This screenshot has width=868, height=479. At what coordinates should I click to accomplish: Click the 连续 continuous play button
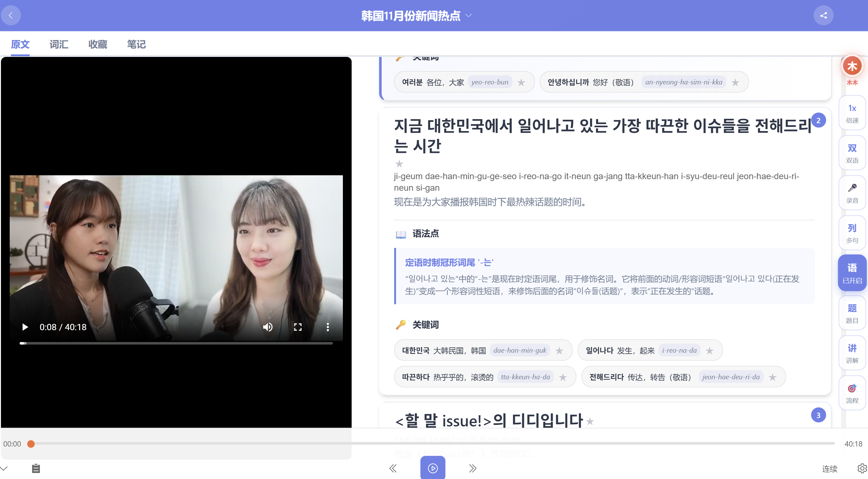[830, 469]
